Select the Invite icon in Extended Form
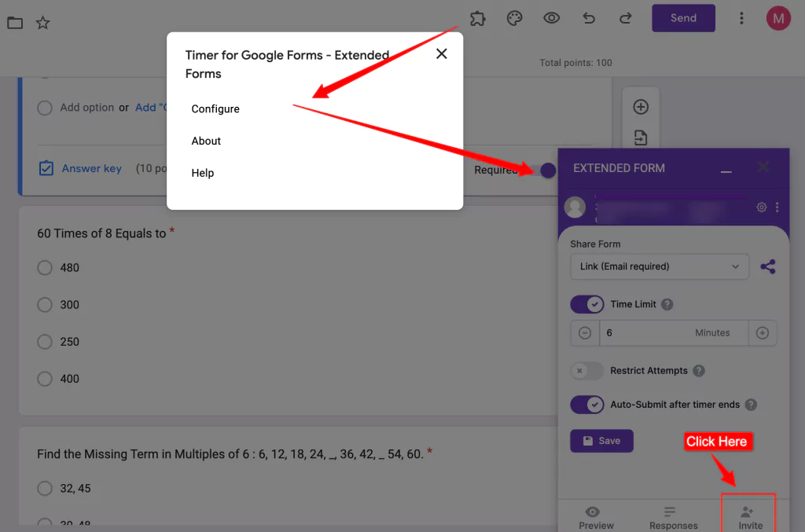Viewport: 805px width, 532px height. [748, 516]
